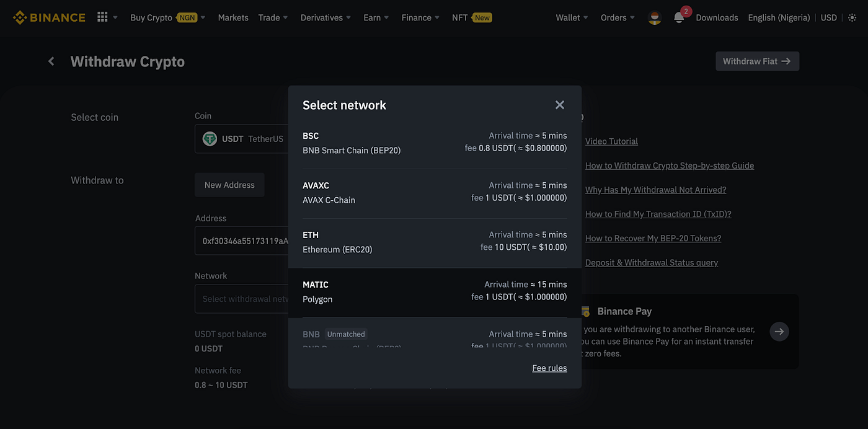
Task: Select the MATIC Polygon network
Action: click(435, 292)
